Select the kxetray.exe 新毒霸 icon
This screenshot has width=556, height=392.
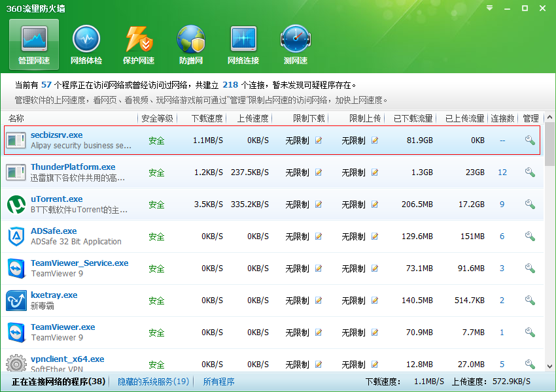pyautogui.click(x=16, y=301)
